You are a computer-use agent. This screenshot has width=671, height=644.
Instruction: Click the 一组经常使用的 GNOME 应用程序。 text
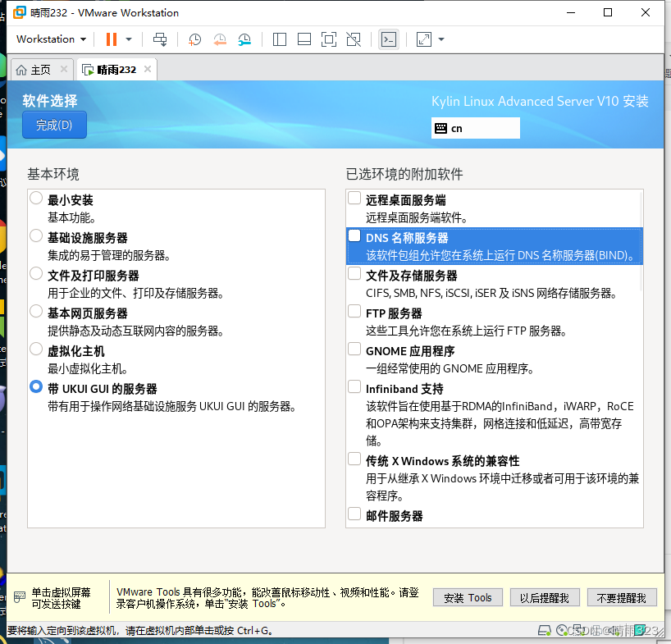pos(450,368)
